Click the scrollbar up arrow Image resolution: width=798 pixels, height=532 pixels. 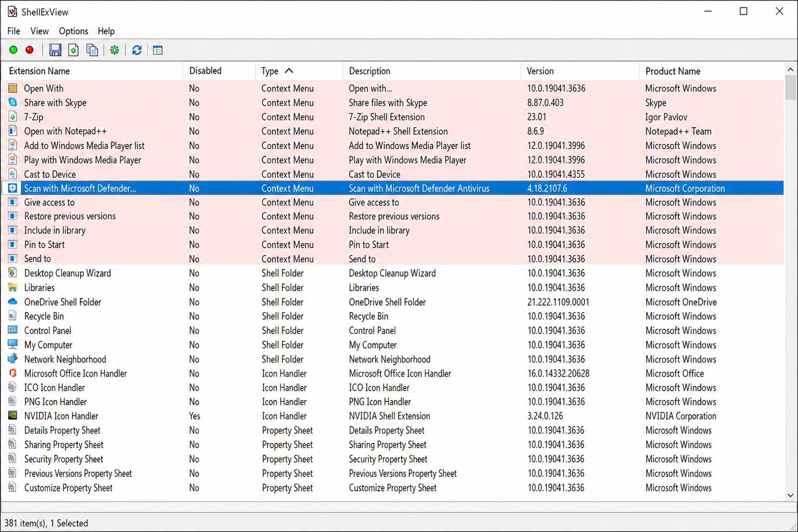[x=790, y=69]
